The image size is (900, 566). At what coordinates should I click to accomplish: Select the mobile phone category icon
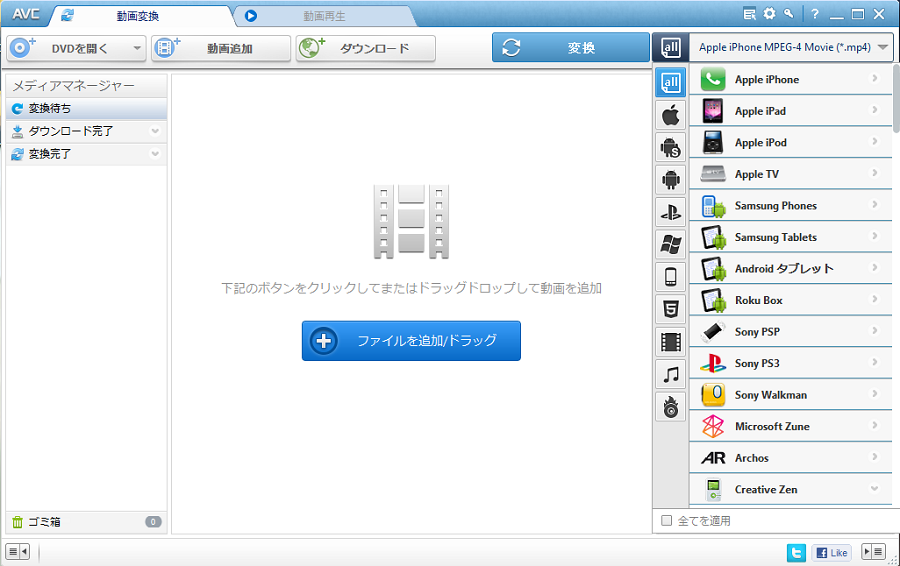(x=670, y=277)
